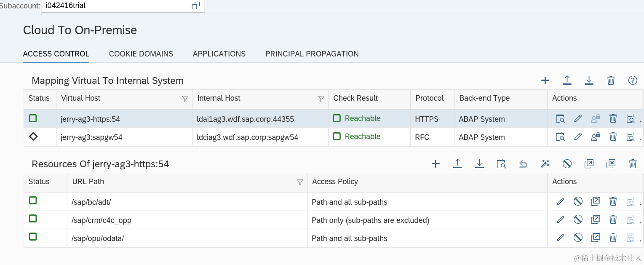This screenshot has width=644, height=265.
Task: Edit the /sap/crm/c4c_opp resource
Action: [560, 220]
